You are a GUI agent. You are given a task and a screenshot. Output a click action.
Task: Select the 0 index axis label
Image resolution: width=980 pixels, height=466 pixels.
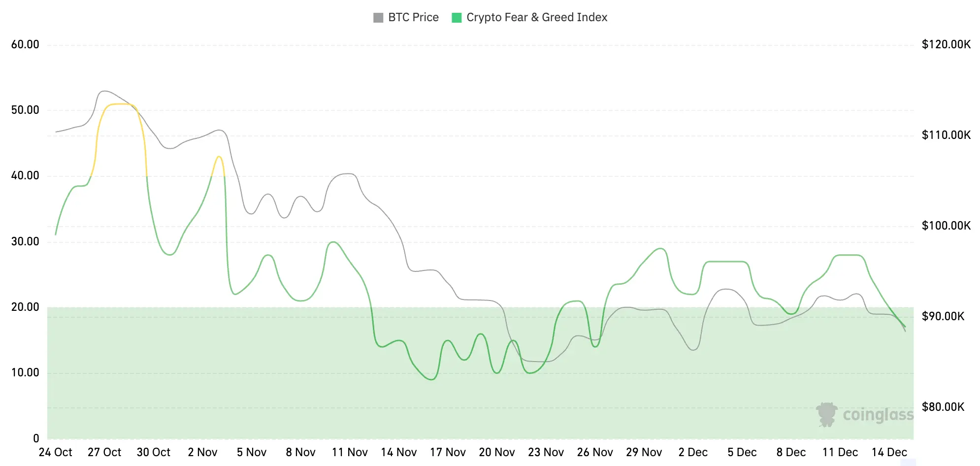[x=36, y=438]
